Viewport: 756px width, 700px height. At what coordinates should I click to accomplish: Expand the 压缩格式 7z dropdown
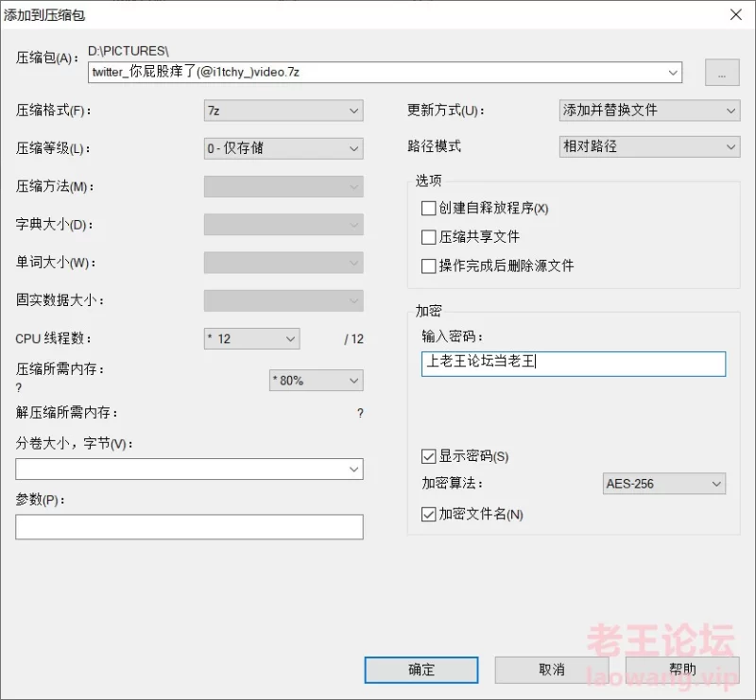tap(283, 111)
